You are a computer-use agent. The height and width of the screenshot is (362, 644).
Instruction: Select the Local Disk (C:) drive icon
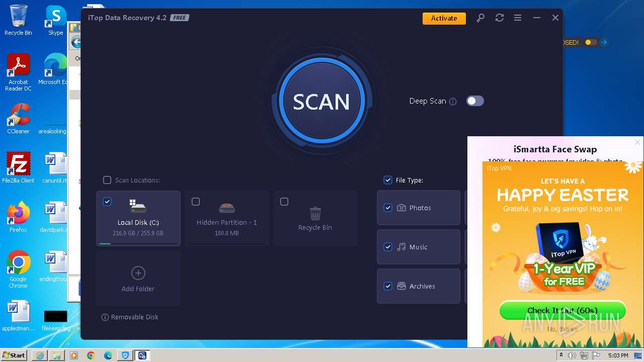[138, 206]
